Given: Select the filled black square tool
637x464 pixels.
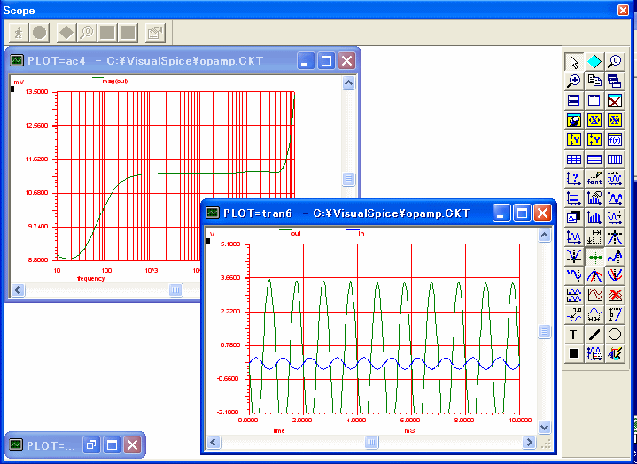Looking at the screenshot, I should click(574, 353).
